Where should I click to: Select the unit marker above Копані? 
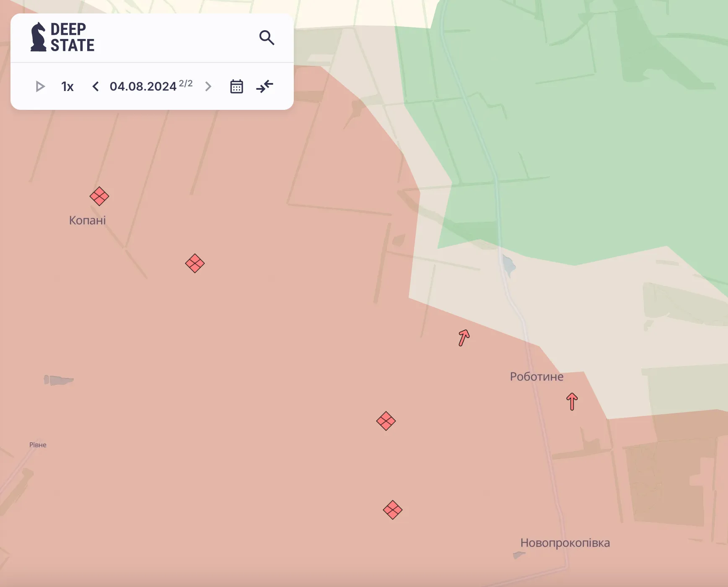tap(99, 196)
